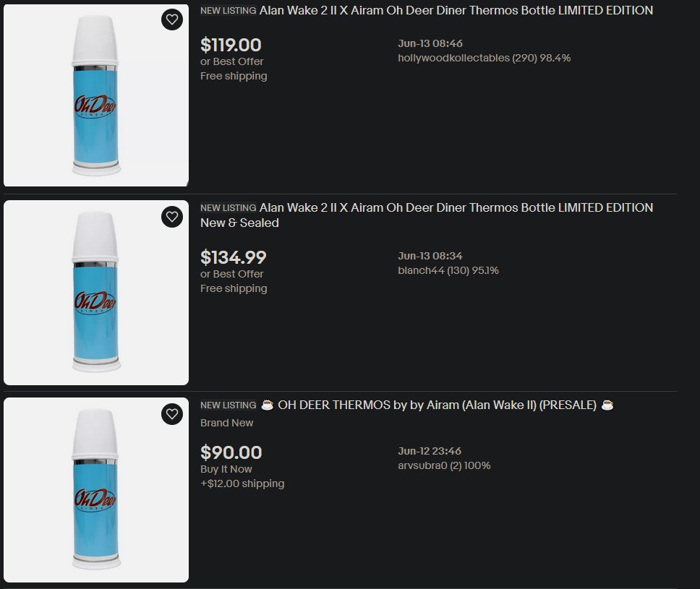The width and height of the screenshot is (700, 589).
Task: Open the hollywoodkollectables listing title link
Action: 456,11
